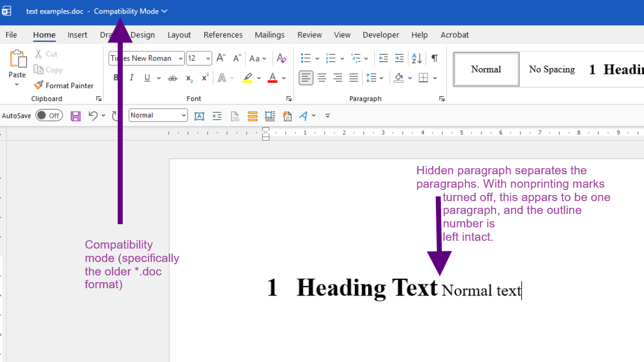Click the Clear All Formatting icon
This screenshot has width=644, height=362.
click(281, 58)
